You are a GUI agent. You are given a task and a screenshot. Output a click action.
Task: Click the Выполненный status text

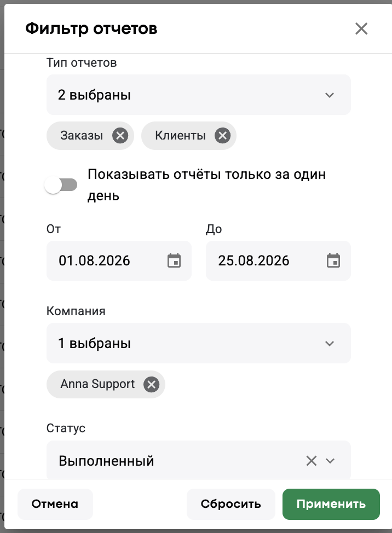106,461
